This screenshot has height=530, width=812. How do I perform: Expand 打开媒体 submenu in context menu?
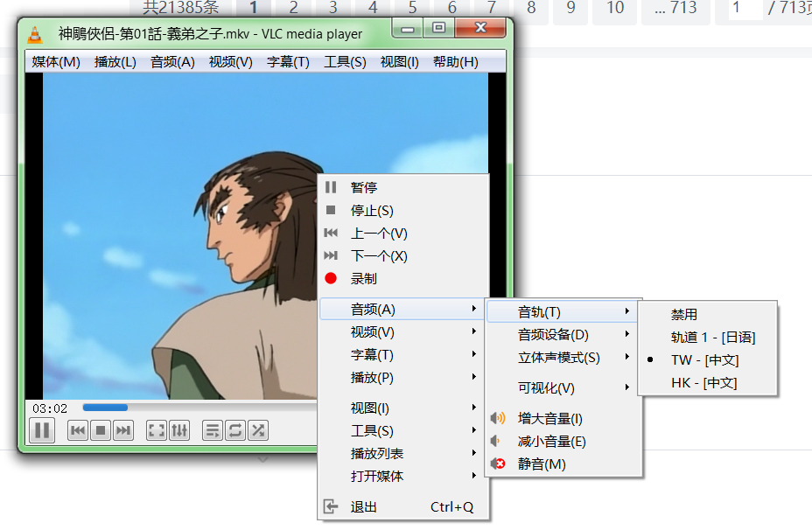pos(403,476)
